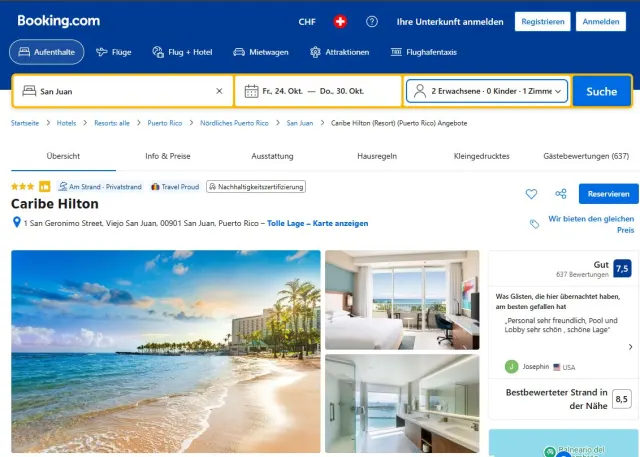
Task: Expand the guests and rooms dropdown
Action: (x=487, y=91)
